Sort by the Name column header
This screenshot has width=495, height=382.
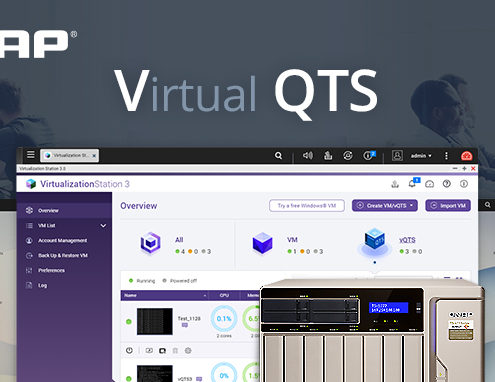164,295
